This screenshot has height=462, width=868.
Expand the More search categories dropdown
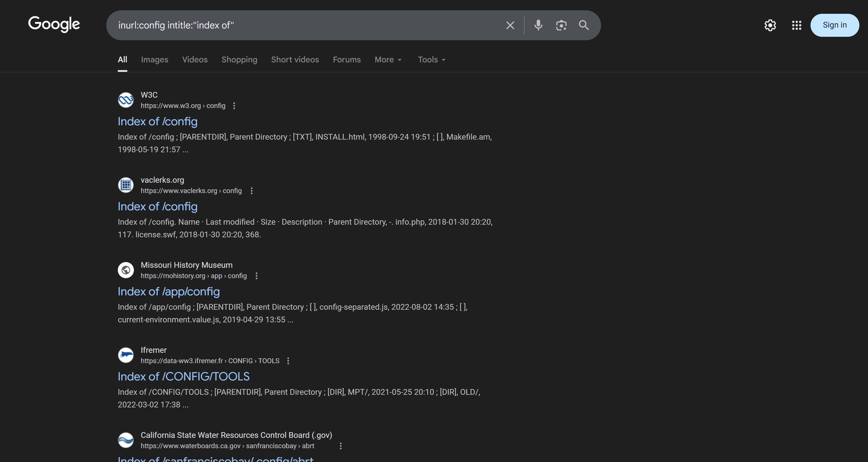click(x=388, y=59)
